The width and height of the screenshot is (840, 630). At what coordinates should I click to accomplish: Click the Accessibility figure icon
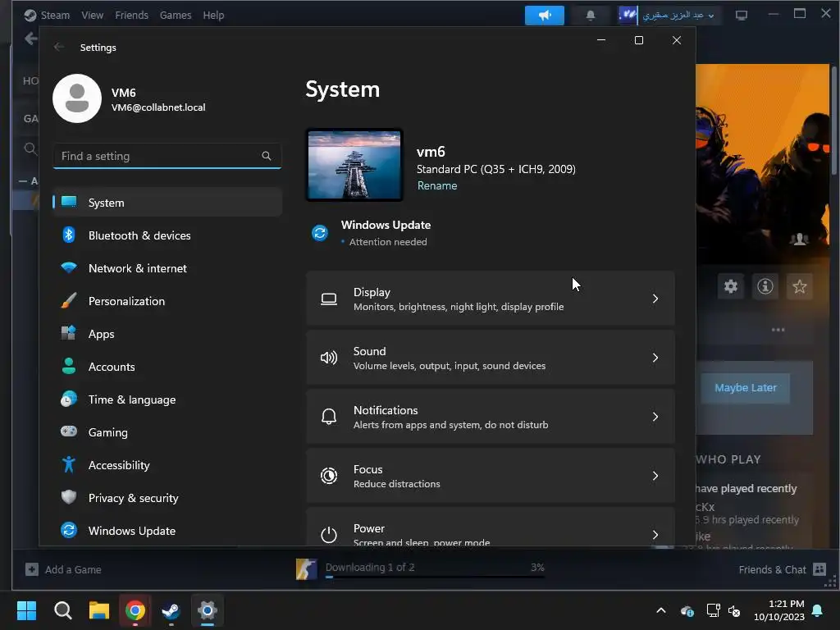69,464
